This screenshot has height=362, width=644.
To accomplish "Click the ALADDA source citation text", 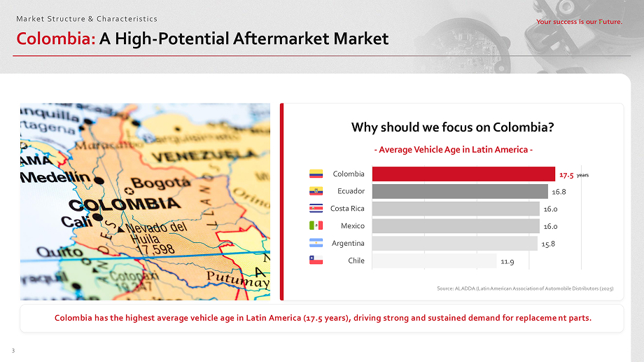I will click(525, 288).
